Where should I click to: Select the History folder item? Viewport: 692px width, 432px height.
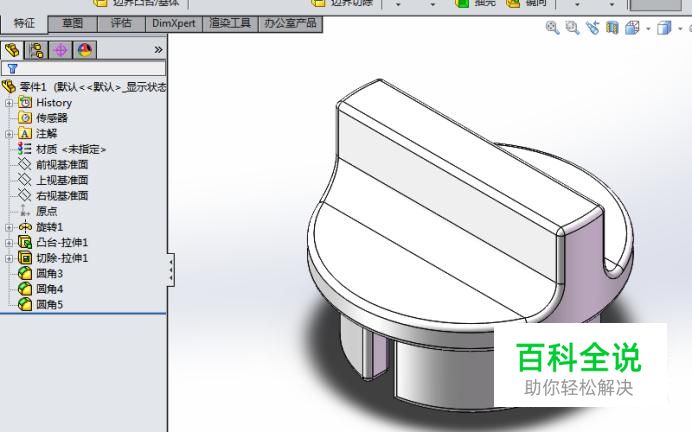point(45,103)
